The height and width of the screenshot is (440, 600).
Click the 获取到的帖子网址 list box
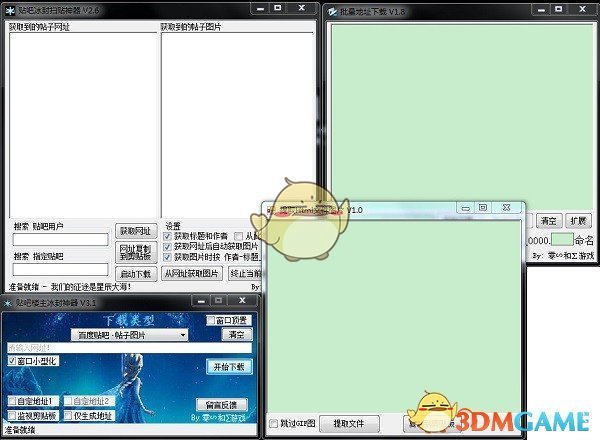point(83,125)
